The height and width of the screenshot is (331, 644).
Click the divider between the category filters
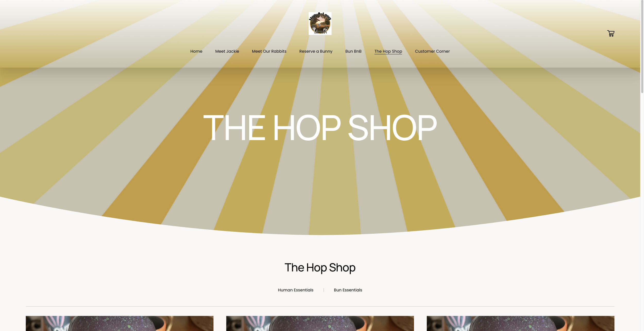coord(324,290)
